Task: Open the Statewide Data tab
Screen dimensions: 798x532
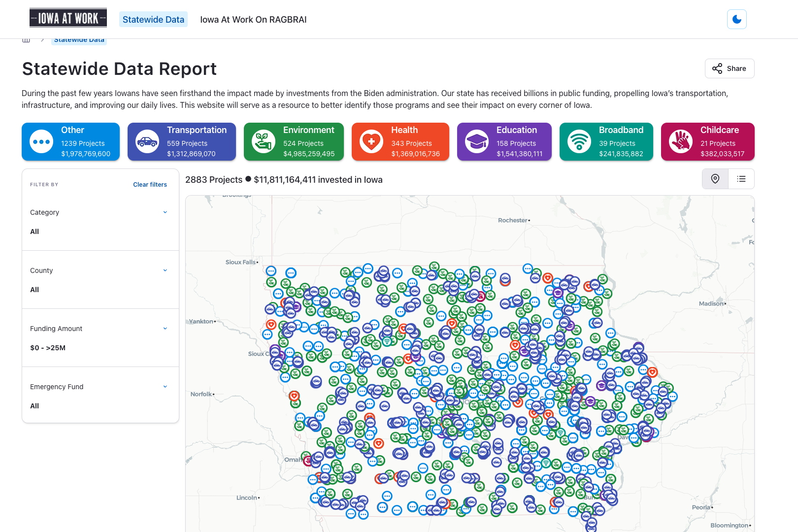Action: pyautogui.click(x=153, y=20)
